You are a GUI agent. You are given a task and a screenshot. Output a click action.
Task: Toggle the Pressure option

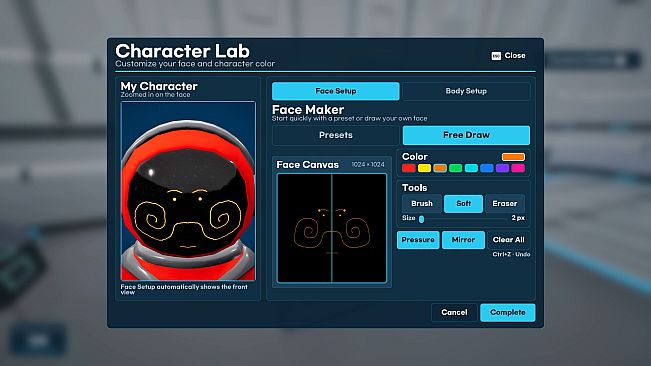click(418, 240)
